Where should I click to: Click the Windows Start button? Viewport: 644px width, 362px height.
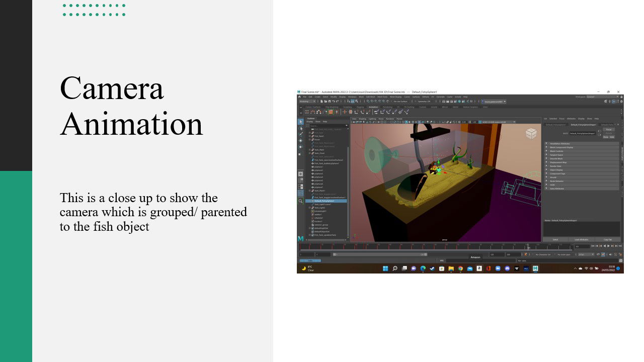point(385,268)
